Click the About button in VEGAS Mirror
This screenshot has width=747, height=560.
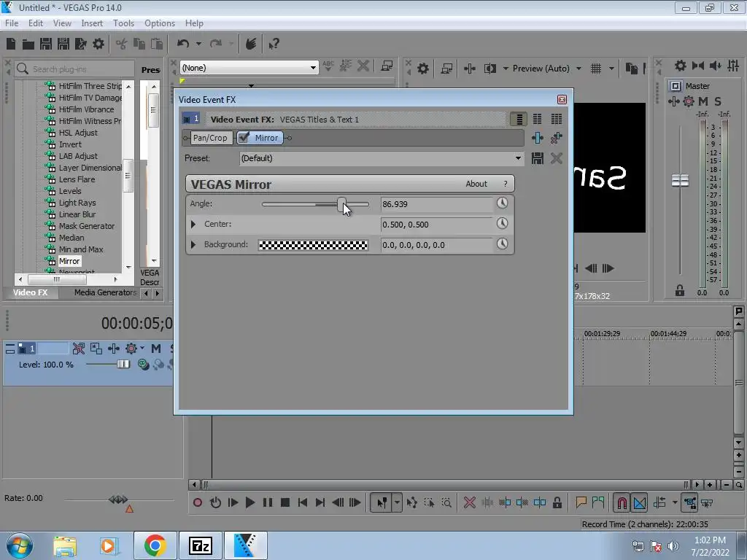point(476,184)
